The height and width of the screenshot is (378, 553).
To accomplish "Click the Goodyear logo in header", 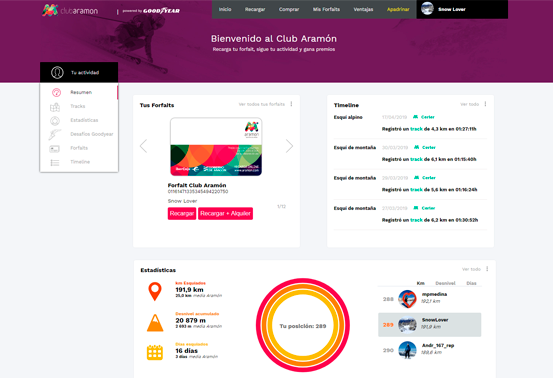I will coord(162,11).
